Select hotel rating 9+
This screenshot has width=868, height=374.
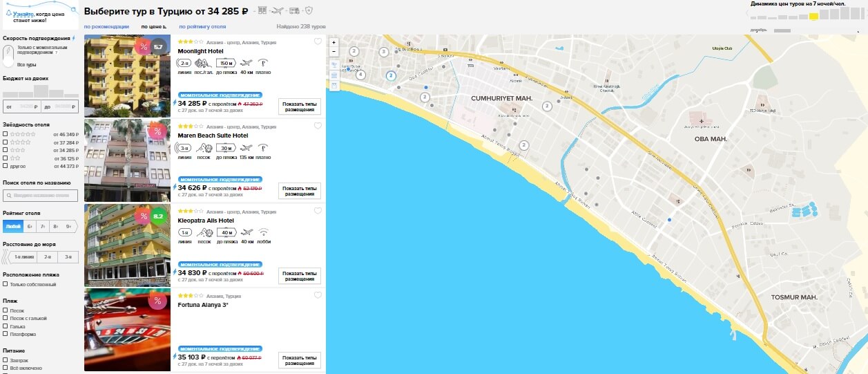coord(69,226)
